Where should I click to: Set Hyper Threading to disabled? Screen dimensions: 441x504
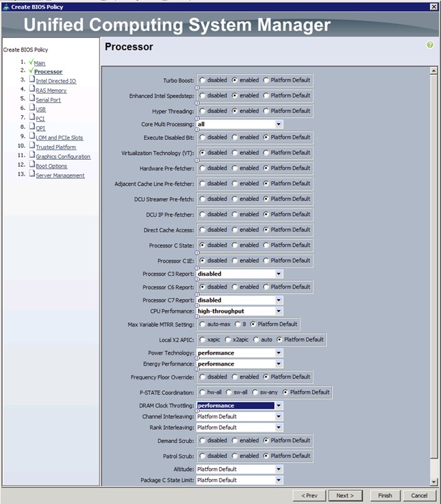pos(202,111)
